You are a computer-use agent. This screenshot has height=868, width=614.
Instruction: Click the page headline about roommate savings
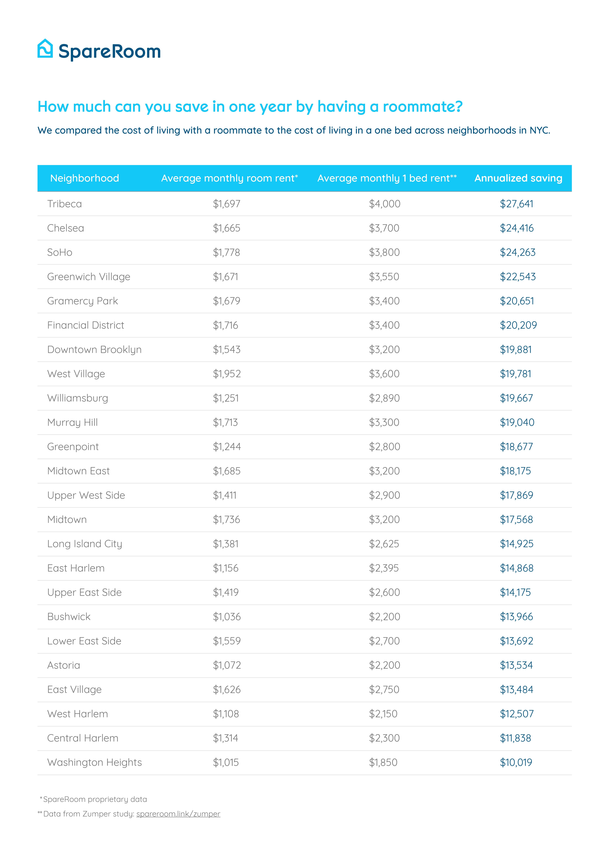250,107
